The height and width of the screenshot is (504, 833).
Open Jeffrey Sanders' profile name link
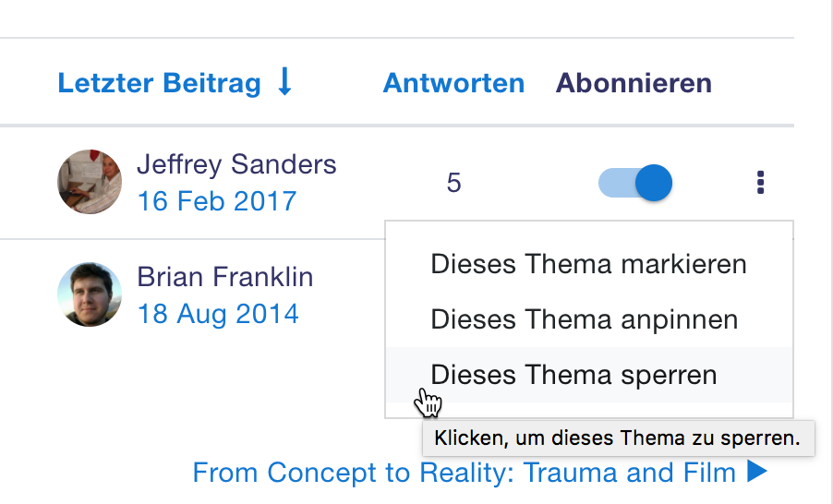[236, 164]
